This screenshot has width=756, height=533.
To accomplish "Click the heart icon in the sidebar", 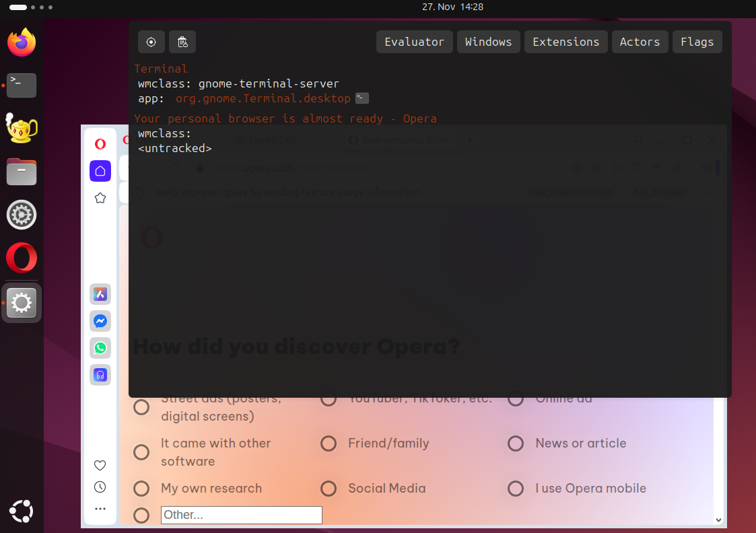I will (100, 465).
